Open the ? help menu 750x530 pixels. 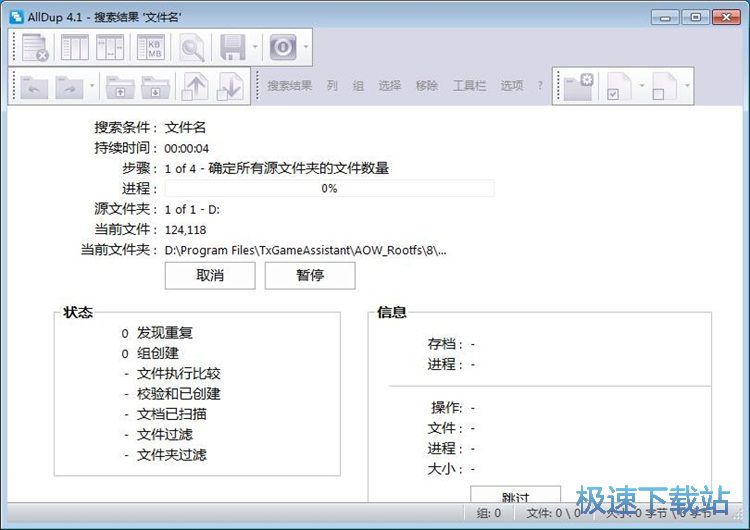point(540,86)
